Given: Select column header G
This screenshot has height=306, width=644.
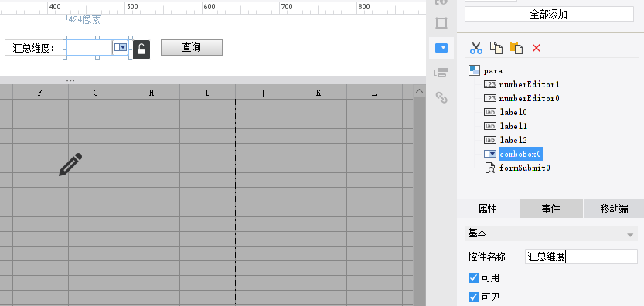Looking at the screenshot, I should coord(96,93).
